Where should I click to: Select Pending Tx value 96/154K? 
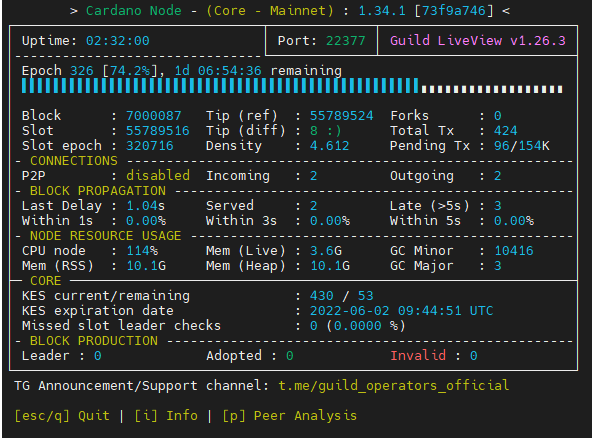[x=522, y=146]
